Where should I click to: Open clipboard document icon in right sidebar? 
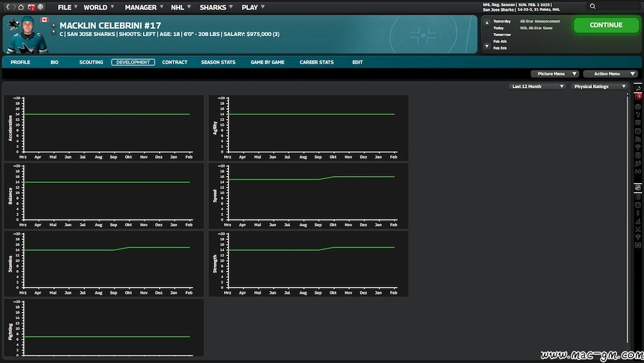click(x=638, y=155)
